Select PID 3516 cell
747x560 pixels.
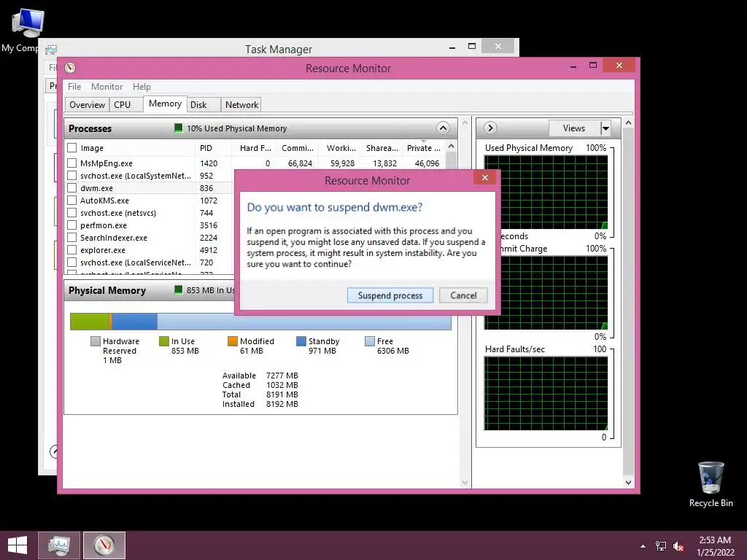point(209,225)
